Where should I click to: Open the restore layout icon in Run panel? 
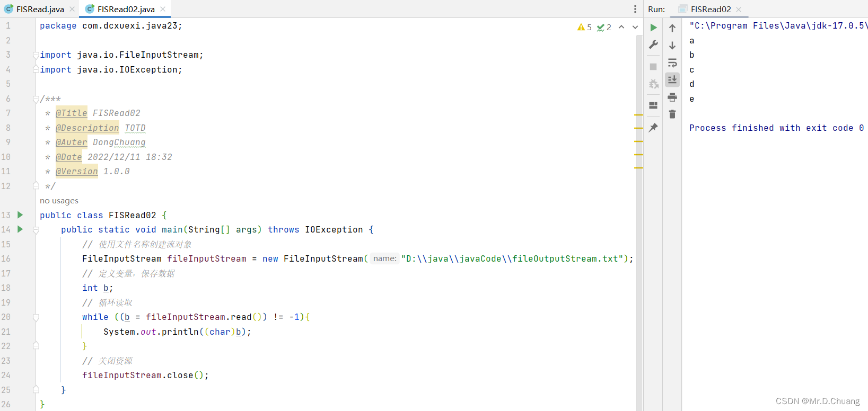point(653,105)
